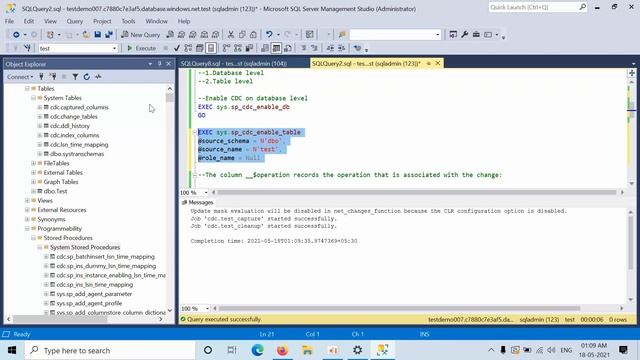Open Activity Monitor icon in Object Explorer
The image size is (640, 360).
[x=98, y=77]
